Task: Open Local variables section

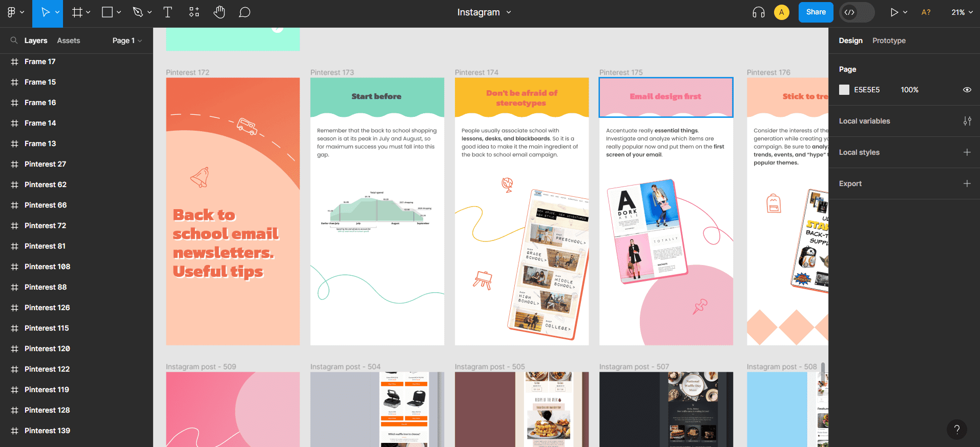Action: 865,121
